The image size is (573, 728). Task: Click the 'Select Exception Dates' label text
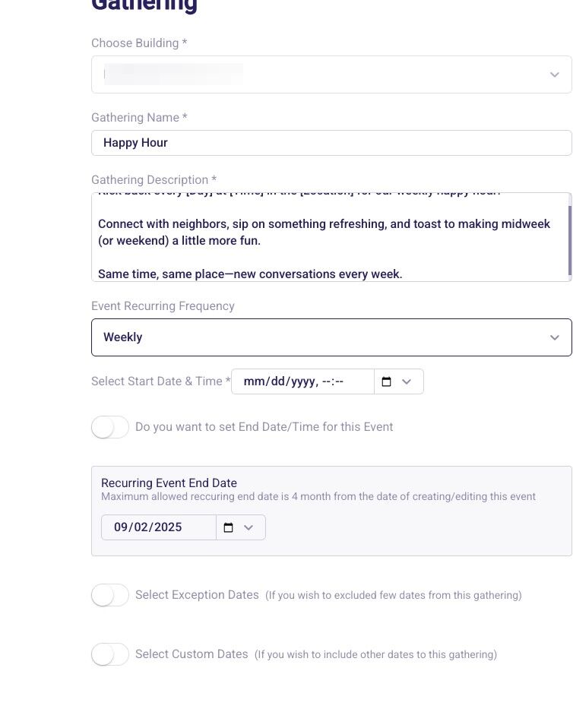coord(197,595)
